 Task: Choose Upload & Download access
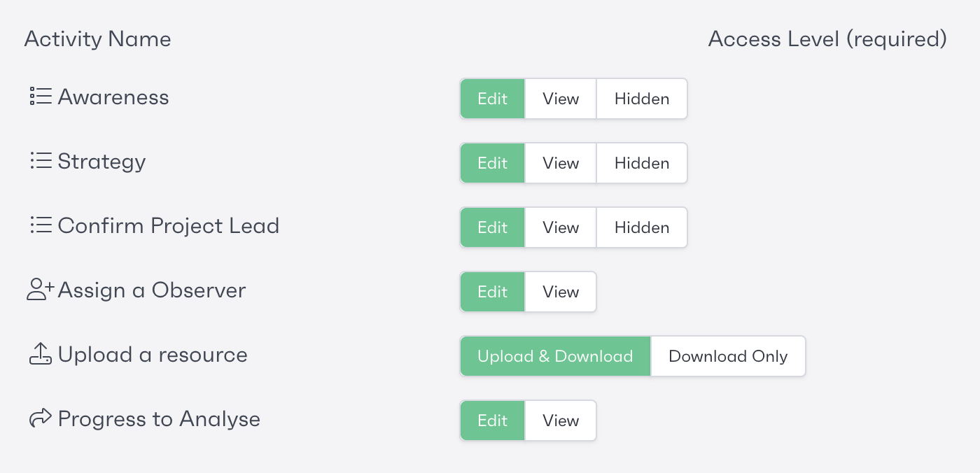555,356
